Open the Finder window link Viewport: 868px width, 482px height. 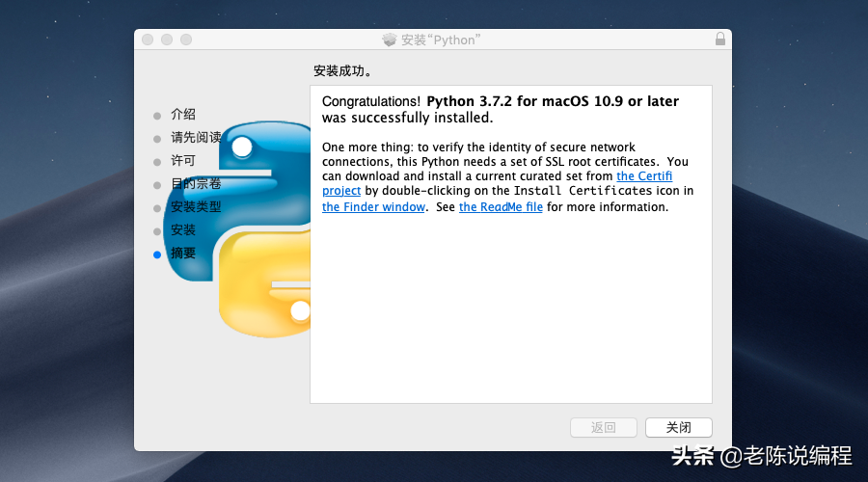pos(373,207)
